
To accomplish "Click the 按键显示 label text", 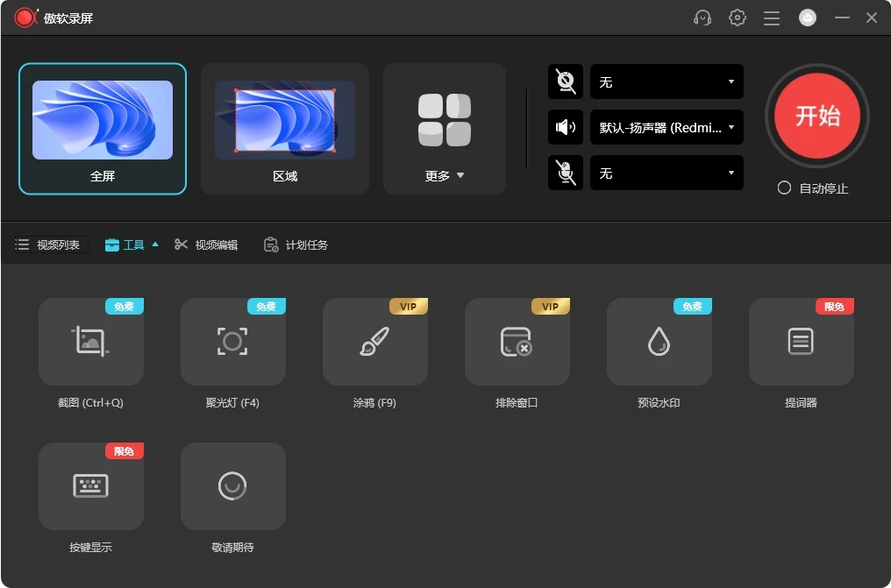I will [90, 547].
